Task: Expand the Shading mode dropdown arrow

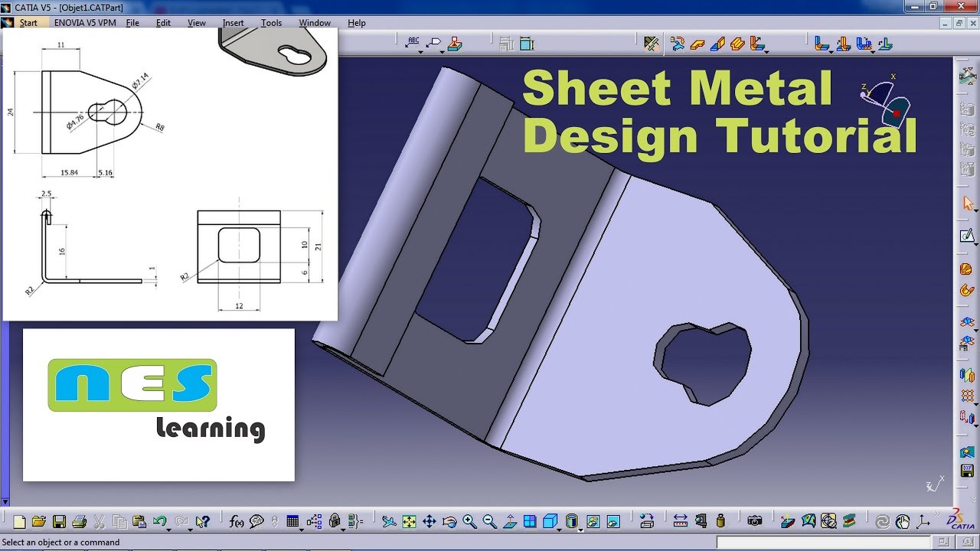Action: [580, 530]
